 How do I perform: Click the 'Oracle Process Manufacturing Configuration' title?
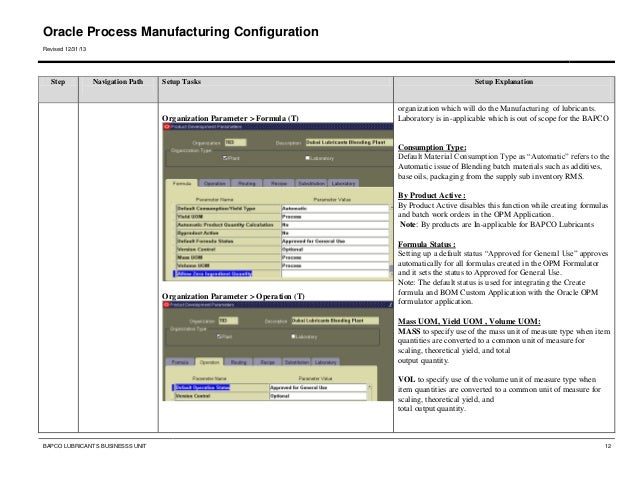(x=181, y=32)
